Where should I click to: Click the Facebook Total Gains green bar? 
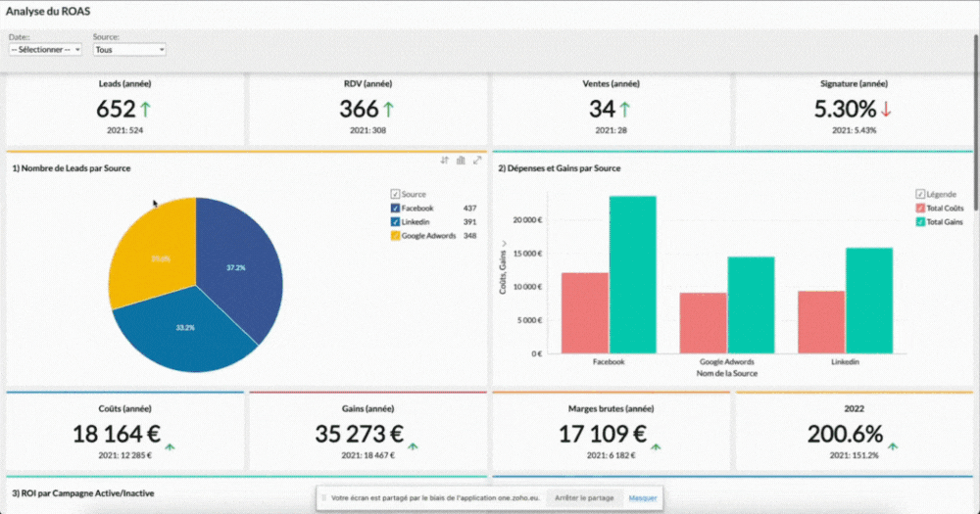(632, 274)
